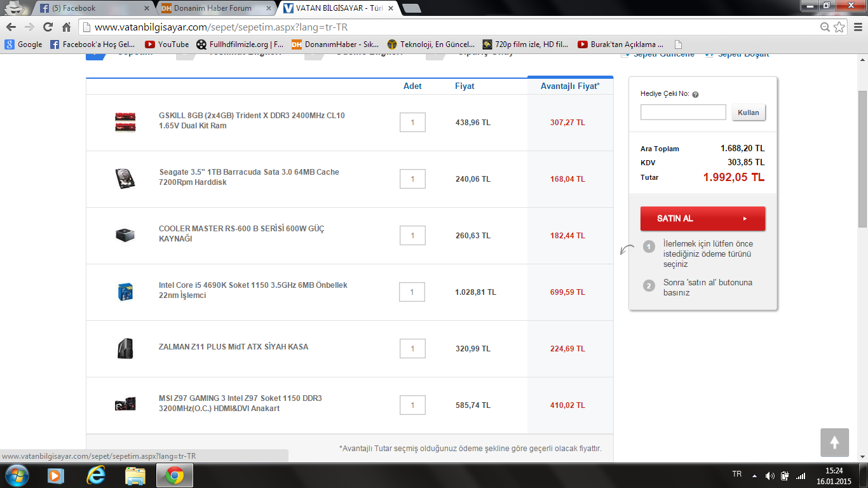Open the YouTube bookmark
Screen dimensions: 868x488
tap(167, 44)
